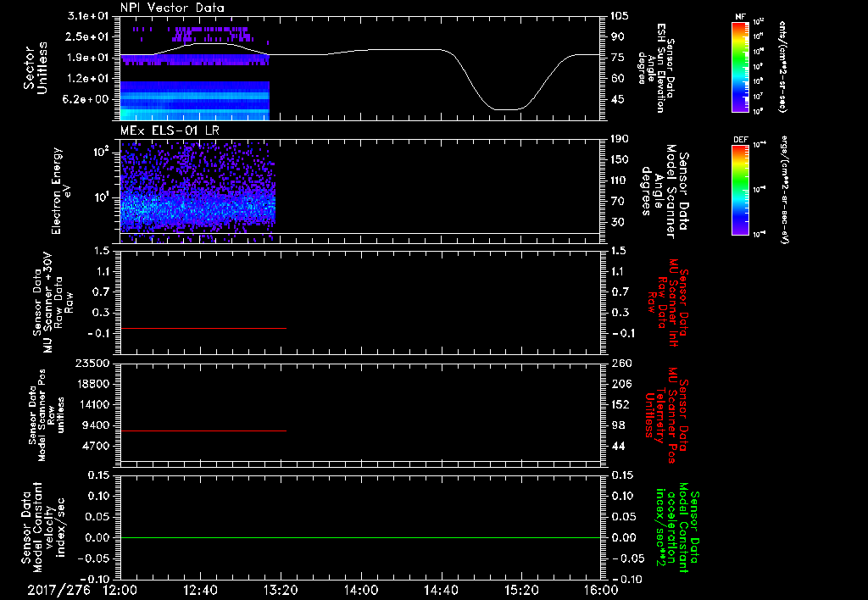This screenshot has height=600, width=868.
Task: Click the 14:00 time tick label
Action: tap(360, 590)
